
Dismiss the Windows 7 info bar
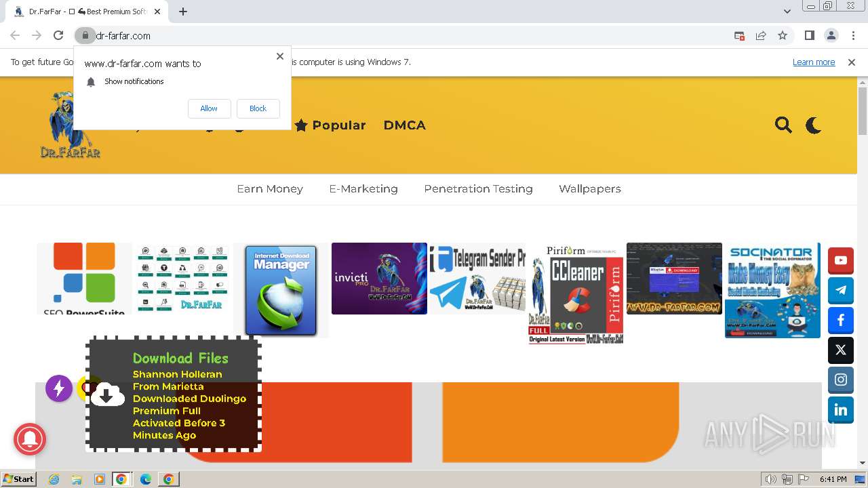coord(852,62)
